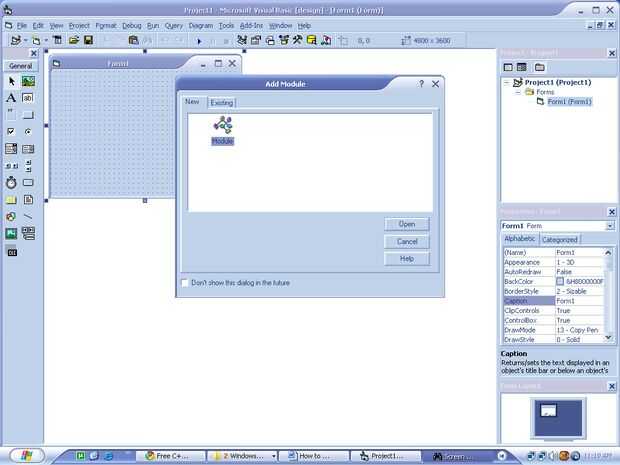The width and height of the screenshot is (620, 465).
Task: Switch to the Existing tab in Add Module
Action: click(221, 103)
